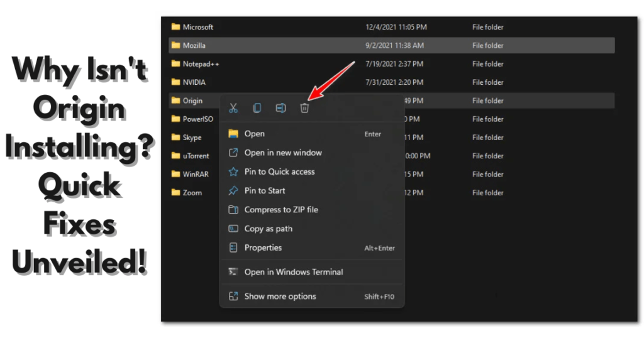
Task: Select the Notepad++ folder
Action: click(x=391, y=64)
